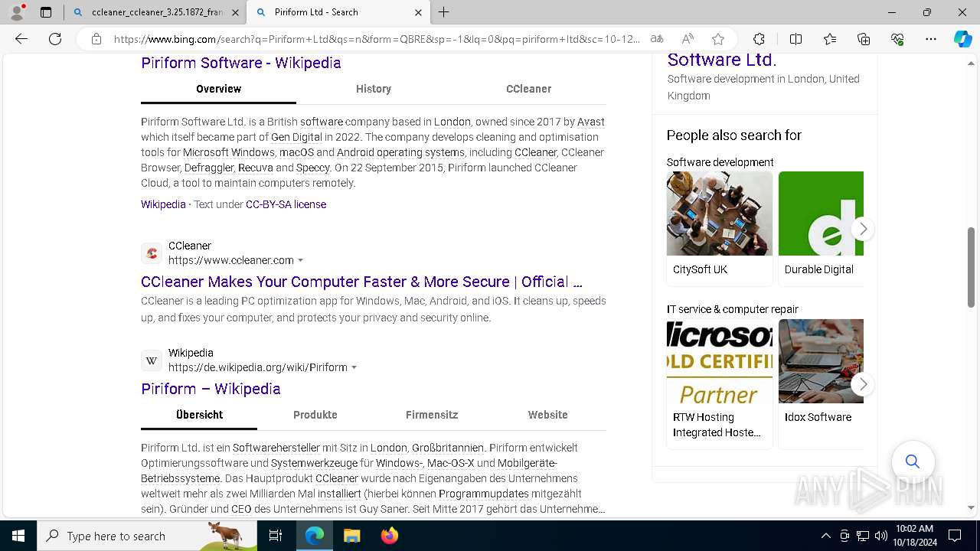Image resolution: width=980 pixels, height=551 pixels.
Task: Open Windows Start menu
Action: point(18,536)
